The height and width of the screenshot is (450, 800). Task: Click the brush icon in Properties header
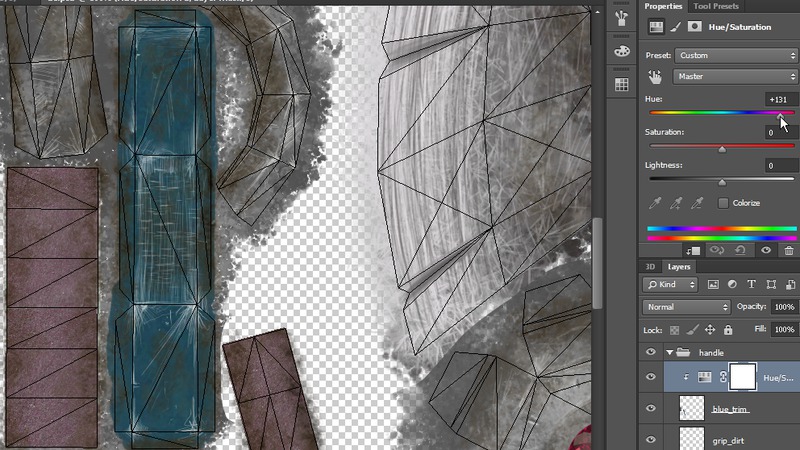[676, 27]
